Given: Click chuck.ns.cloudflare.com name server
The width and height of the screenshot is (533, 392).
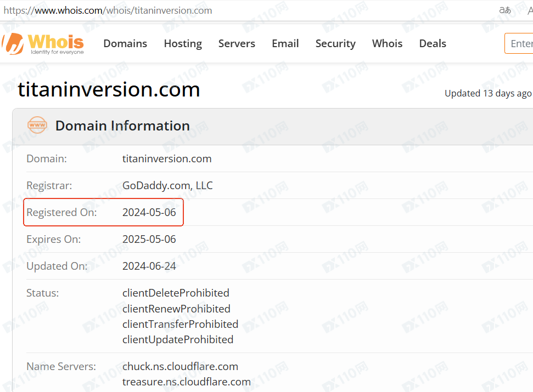Looking at the screenshot, I should [180, 367].
